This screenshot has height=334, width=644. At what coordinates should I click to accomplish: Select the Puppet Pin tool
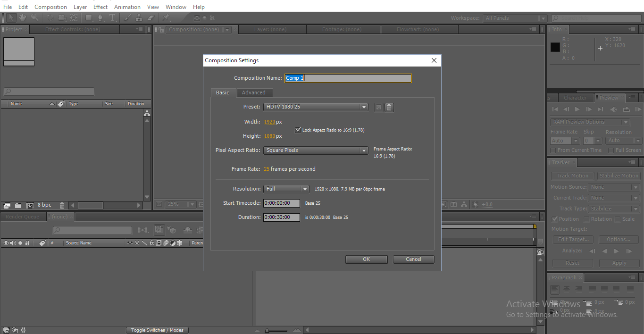click(166, 18)
